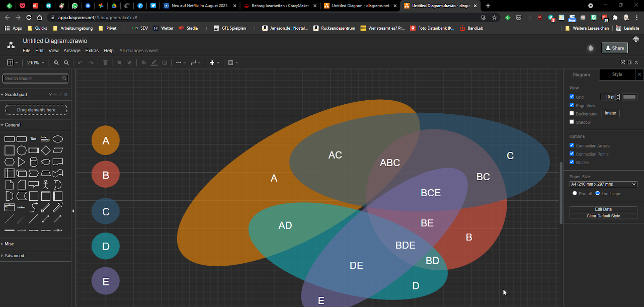Click the Zoom Out magnifier icon
Screen dimensions: 644x307
coord(66,63)
